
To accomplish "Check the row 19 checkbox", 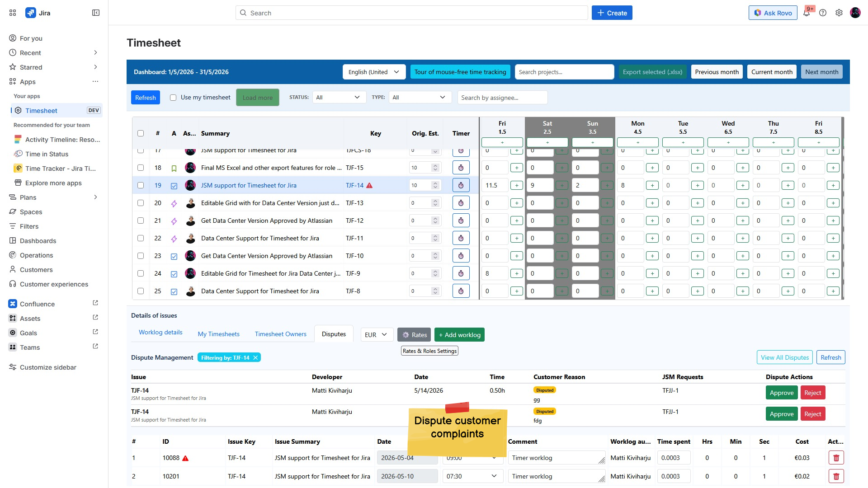I will 141,185.
